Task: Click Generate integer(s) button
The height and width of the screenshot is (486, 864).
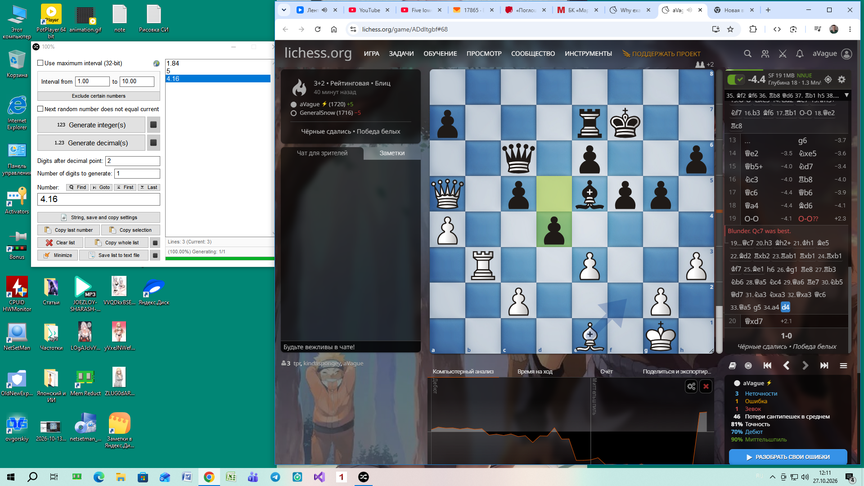Action: (91, 125)
